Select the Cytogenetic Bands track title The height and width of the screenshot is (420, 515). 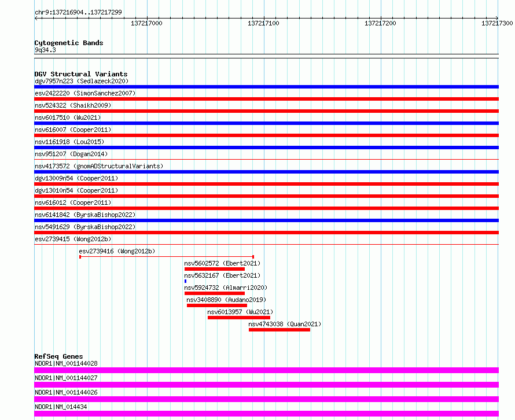pyautogui.click(x=69, y=43)
